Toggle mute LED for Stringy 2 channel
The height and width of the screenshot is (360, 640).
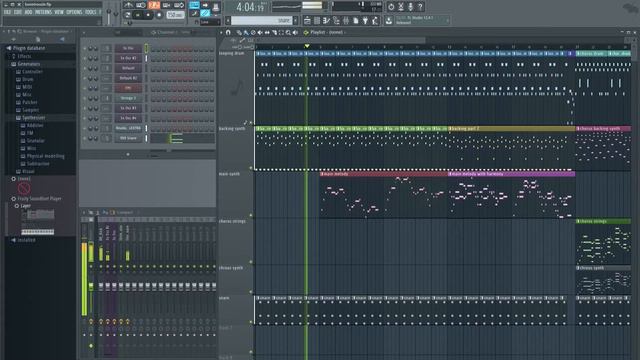(85, 98)
